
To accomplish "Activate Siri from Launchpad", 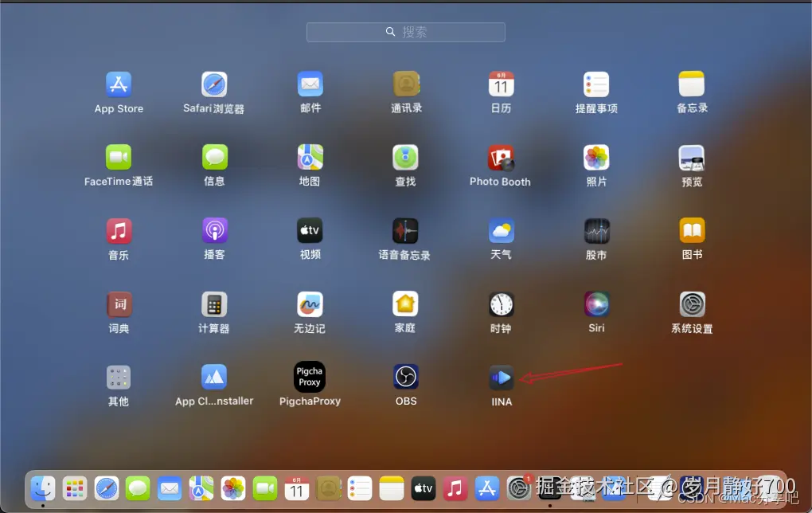I will click(596, 304).
